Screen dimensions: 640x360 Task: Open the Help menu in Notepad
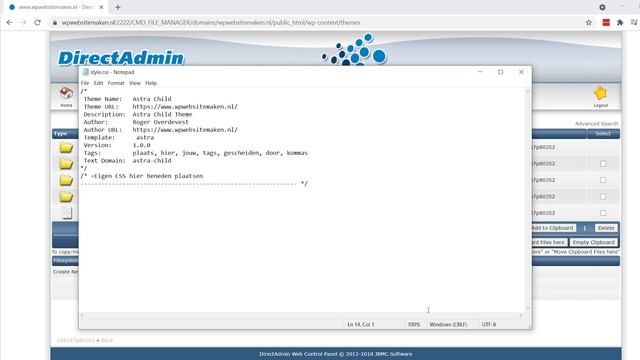(x=151, y=83)
